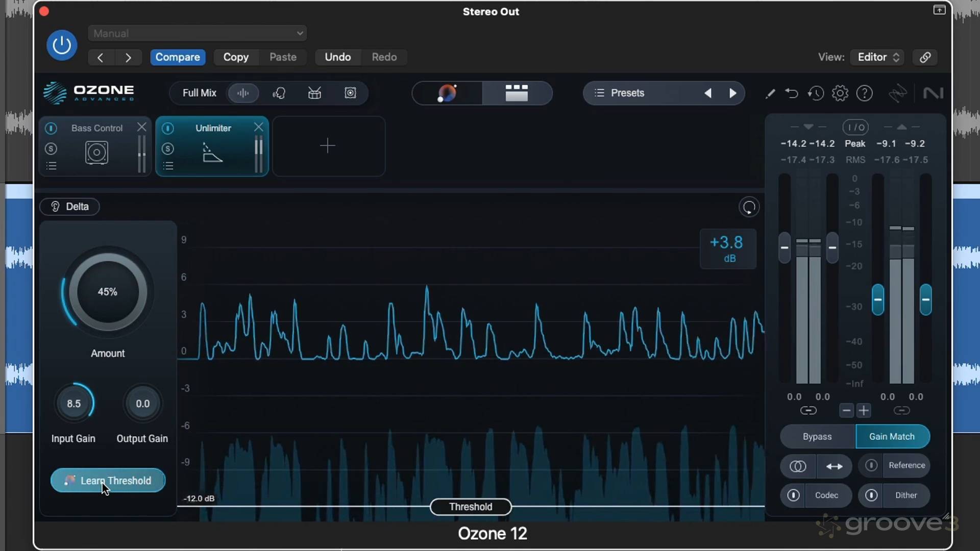This screenshot has width=980, height=551.
Task: Click the help question mark icon
Action: [x=864, y=93]
